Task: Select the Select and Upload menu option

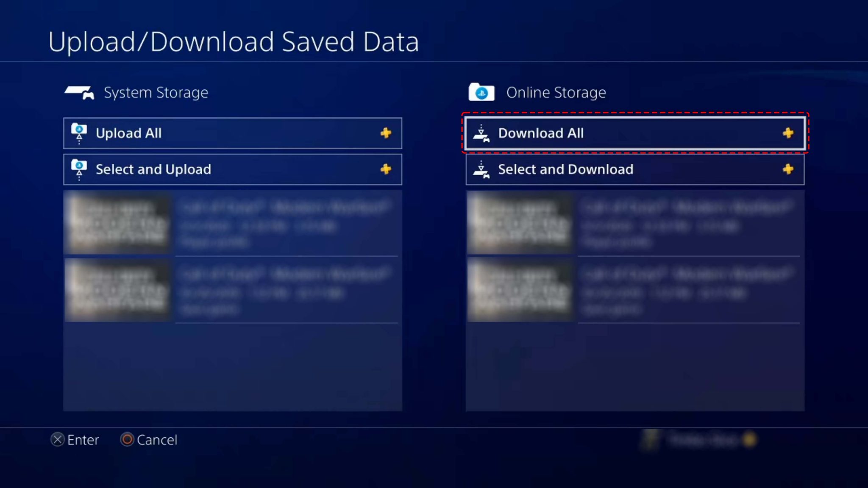Action: click(x=233, y=169)
